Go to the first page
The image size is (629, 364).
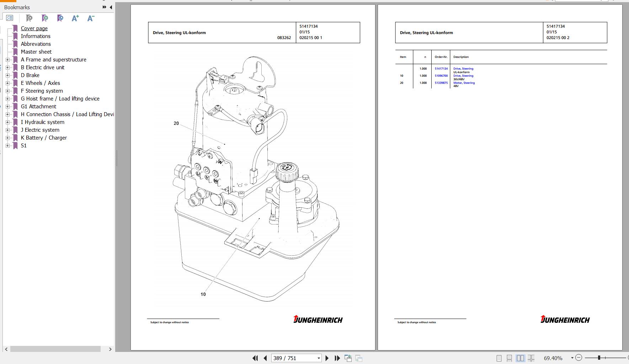[255, 358]
